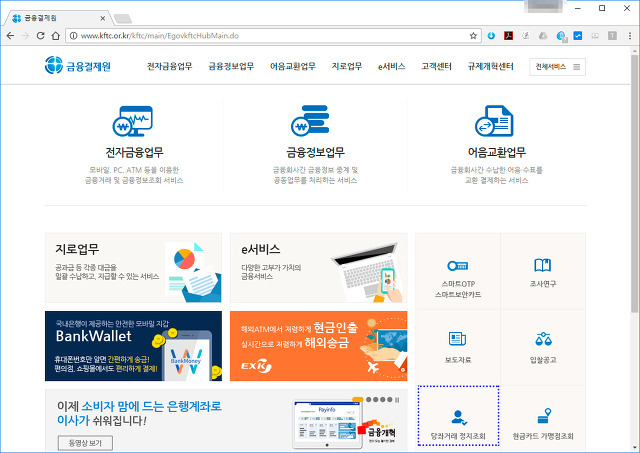Click the 전자금융업무 heading text
Screen dimensions: 640x453
point(134,153)
